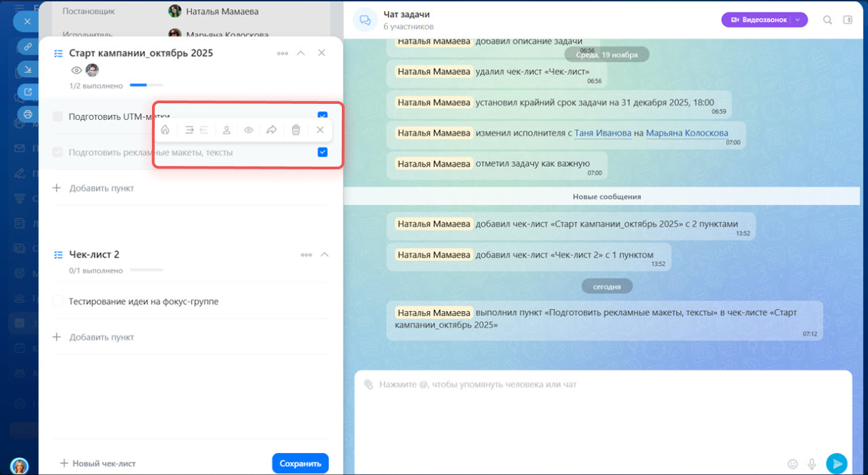This screenshot has width=868, height=475.
Task: Click the 'Марьяна Колоскова' link in chat
Action: [x=686, y=133]
